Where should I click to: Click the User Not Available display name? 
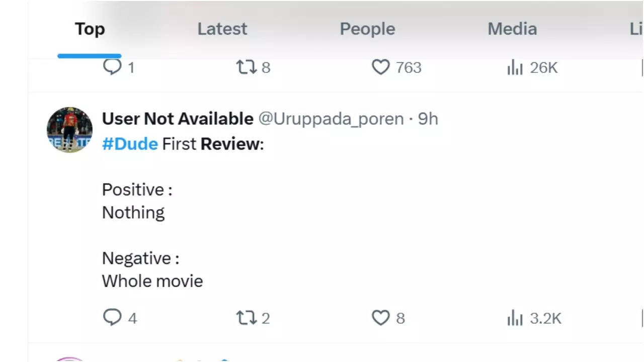point(178,119)
